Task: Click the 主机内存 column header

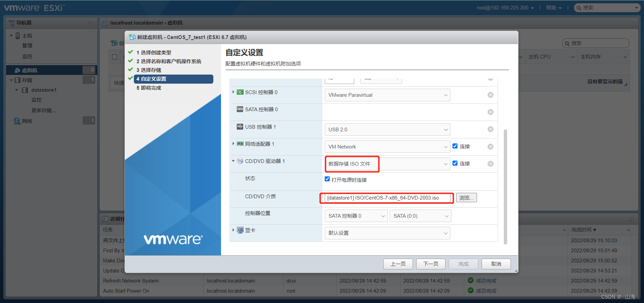Action: (603, 57)
